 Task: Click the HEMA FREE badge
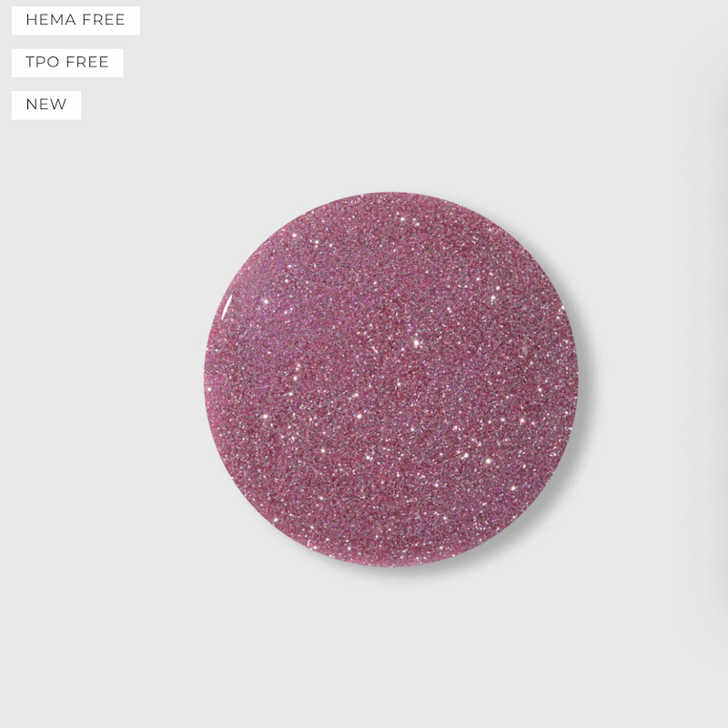coord(76,20)
